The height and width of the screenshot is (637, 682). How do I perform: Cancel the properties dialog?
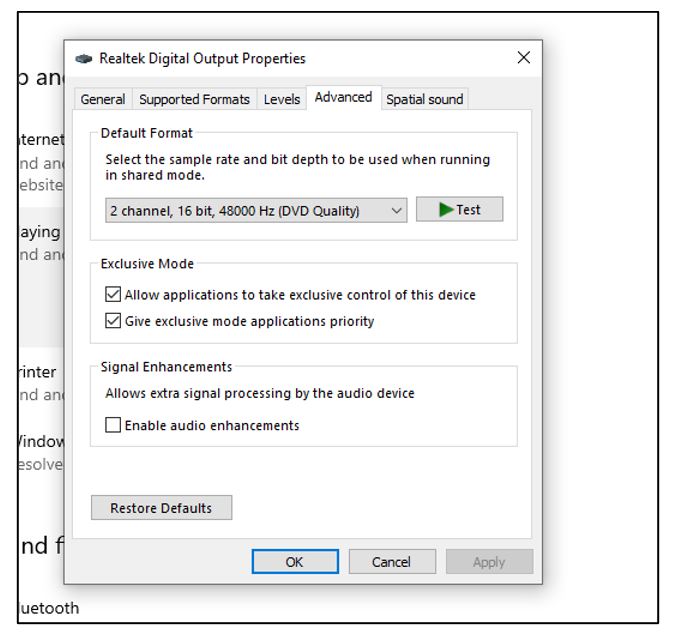[x=392, y=562]
